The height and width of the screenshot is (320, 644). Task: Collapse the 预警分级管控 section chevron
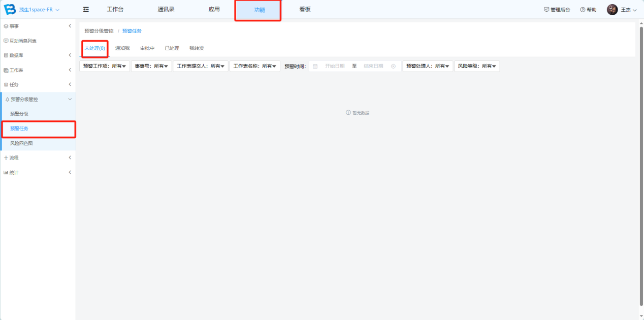pyautogui.click(x=70, y=100)
